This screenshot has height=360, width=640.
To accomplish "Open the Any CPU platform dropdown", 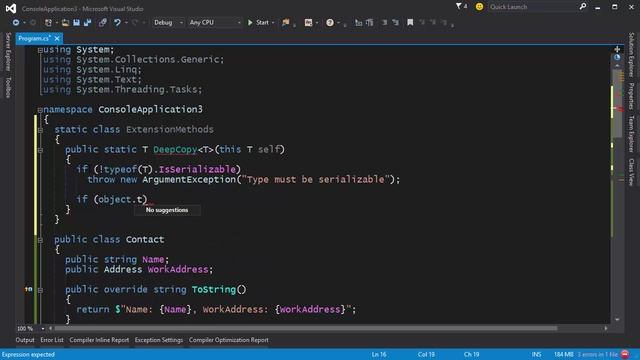I will pos(215,22).
